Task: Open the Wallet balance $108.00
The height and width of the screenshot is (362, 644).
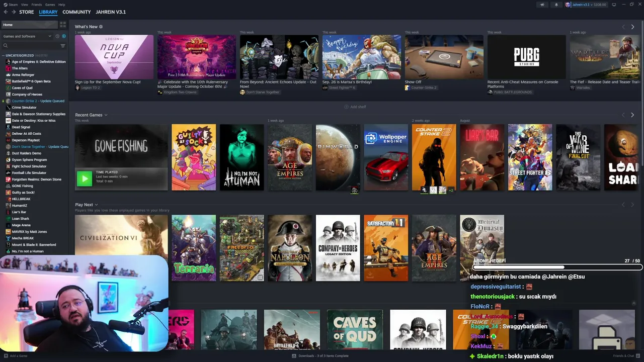Action: (599, 5)
